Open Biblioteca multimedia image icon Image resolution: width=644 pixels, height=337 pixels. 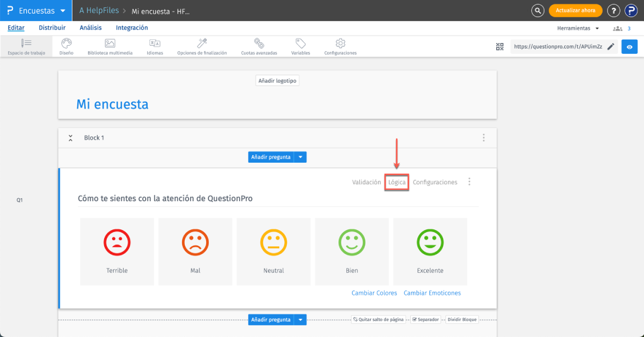tap(110, 44)
